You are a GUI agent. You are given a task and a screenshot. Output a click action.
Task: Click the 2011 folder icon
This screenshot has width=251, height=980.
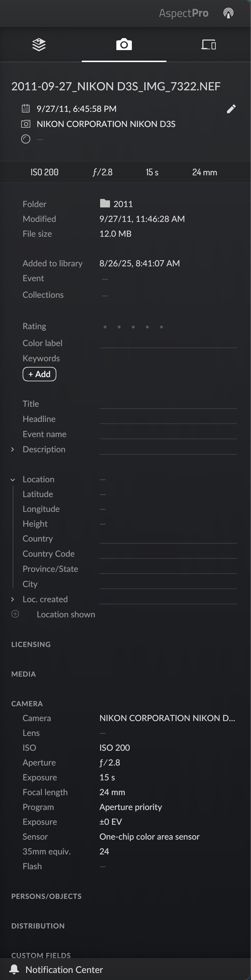pos(105,204)
